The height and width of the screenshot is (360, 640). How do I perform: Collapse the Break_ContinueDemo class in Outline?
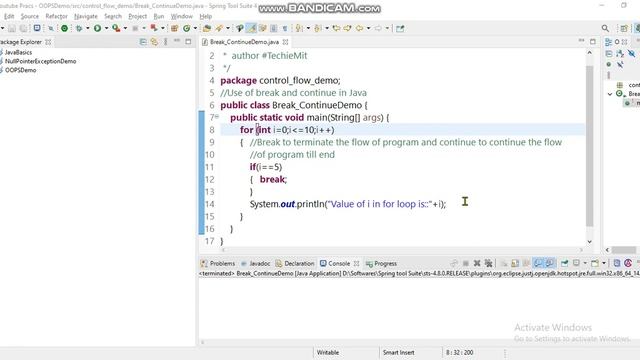pyautogui.click(x=610, y=94)
